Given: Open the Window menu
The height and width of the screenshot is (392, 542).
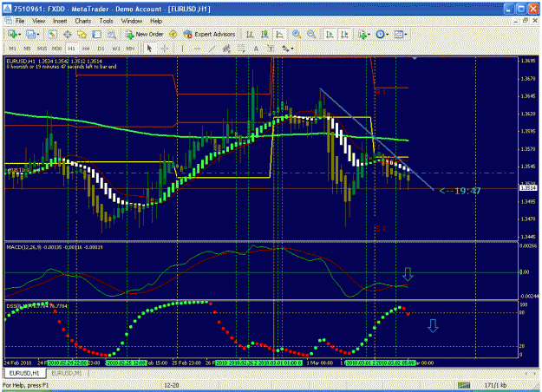Looking at the screenshot, I should click(x=132, y=21).
